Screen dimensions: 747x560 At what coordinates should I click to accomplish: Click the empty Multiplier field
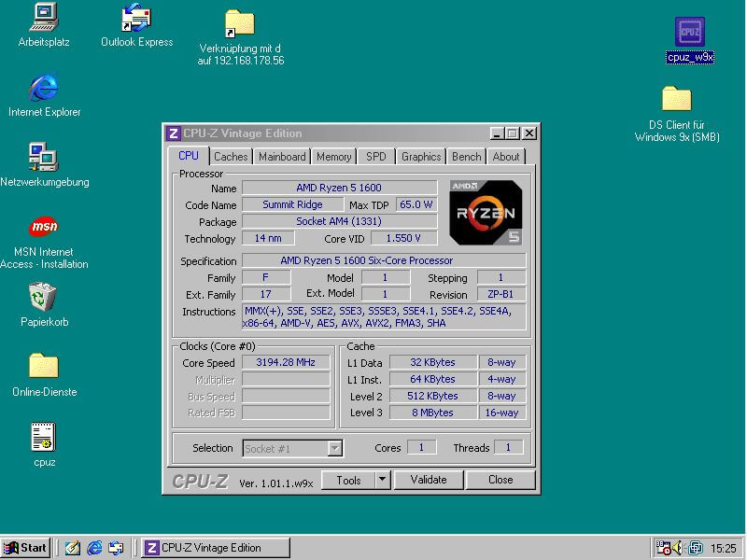[286, 379]
